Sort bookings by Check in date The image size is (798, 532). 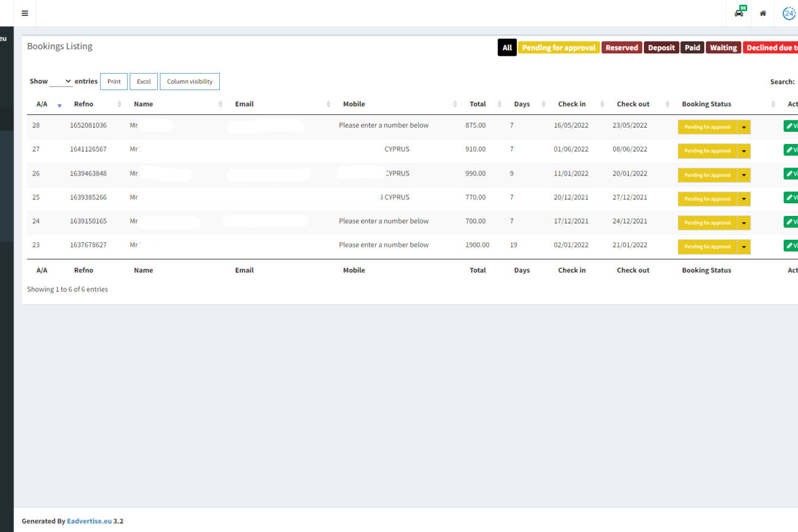point(571,104)
